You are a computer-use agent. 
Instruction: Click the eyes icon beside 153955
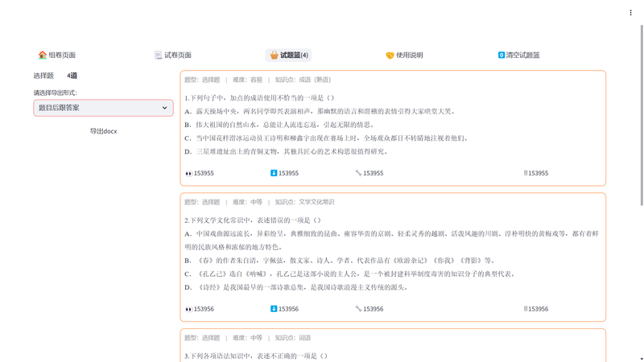(189, 173)
